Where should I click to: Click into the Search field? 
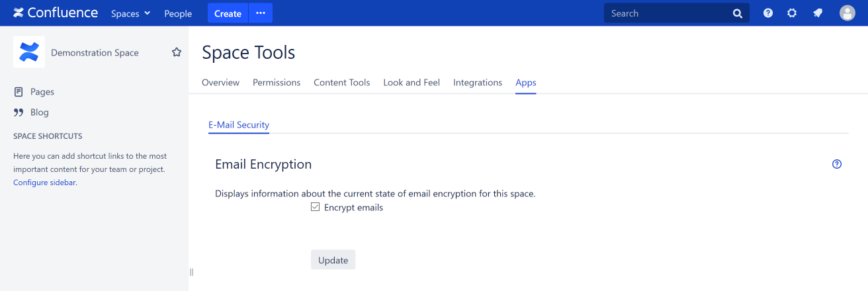coord(668,13)
